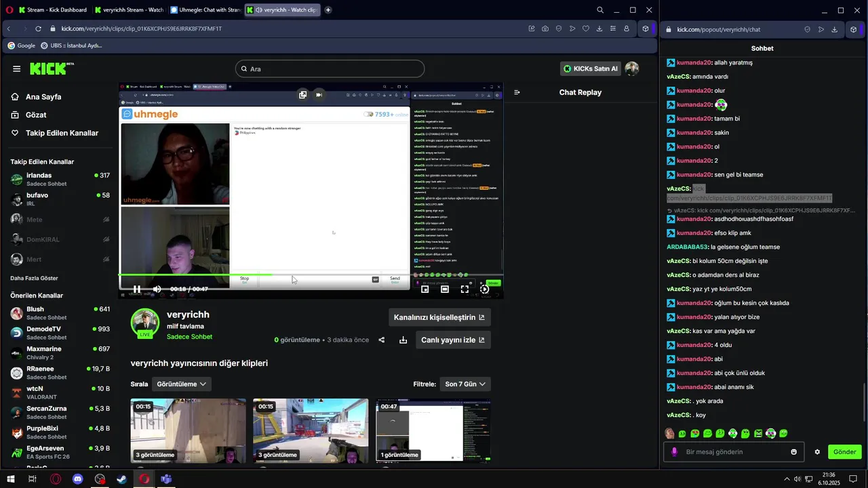This screenshot has height=488, width=868.
Task: Open Google bookmark in bookmarks bar
Action: (21, 45)
